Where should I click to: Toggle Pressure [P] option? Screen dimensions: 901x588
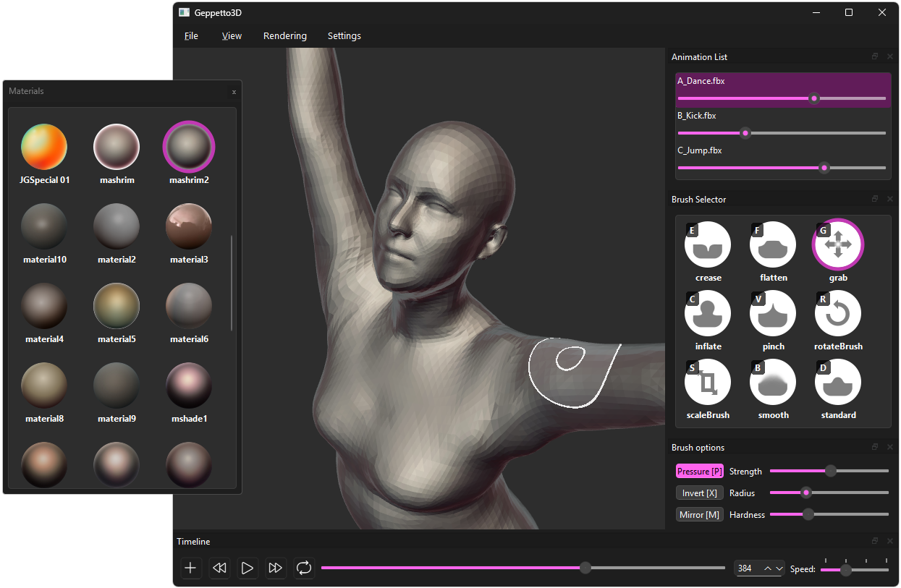[x=700, y=471]
